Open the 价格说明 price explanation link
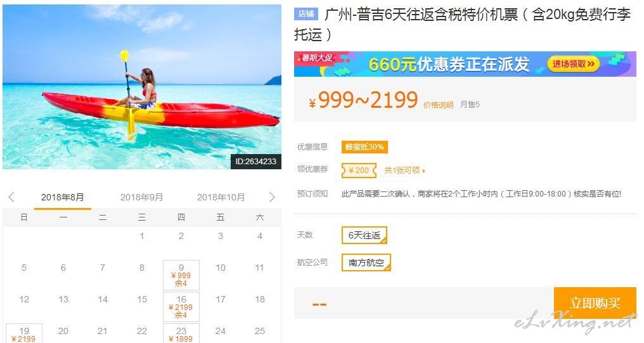Image resolution: width=644 pixels, height=343 pixels. coord(438,105)
